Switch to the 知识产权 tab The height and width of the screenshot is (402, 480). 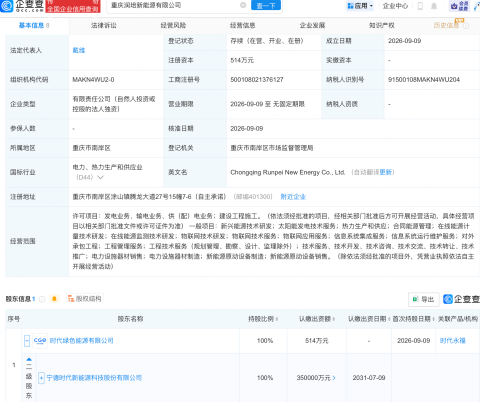(x=382, y=25)
